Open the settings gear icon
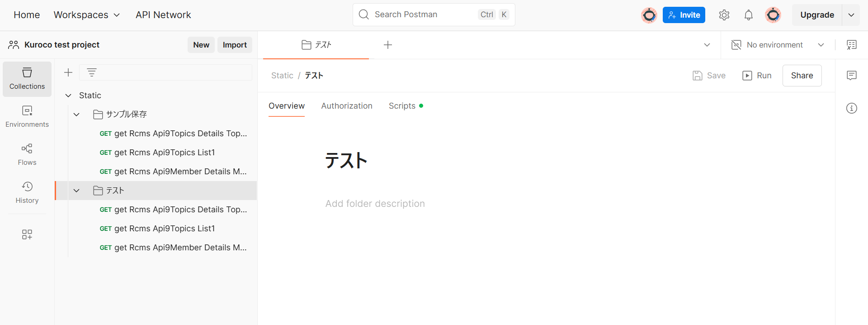Image resolution: width=868 pixels, height=325 pixels. 724,15
